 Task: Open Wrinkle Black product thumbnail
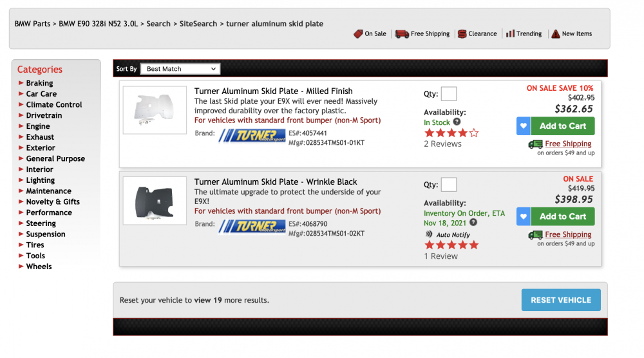coord(155,201)
